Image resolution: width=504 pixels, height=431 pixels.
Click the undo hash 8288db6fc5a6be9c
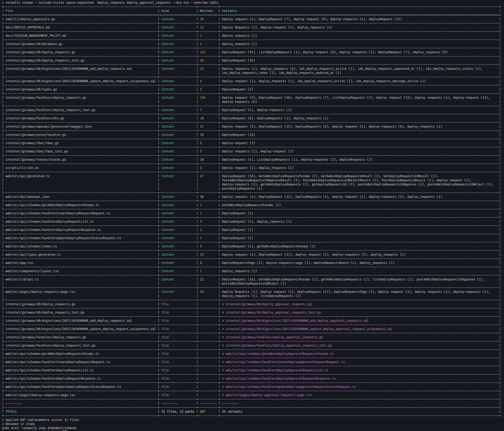point(62,428)
